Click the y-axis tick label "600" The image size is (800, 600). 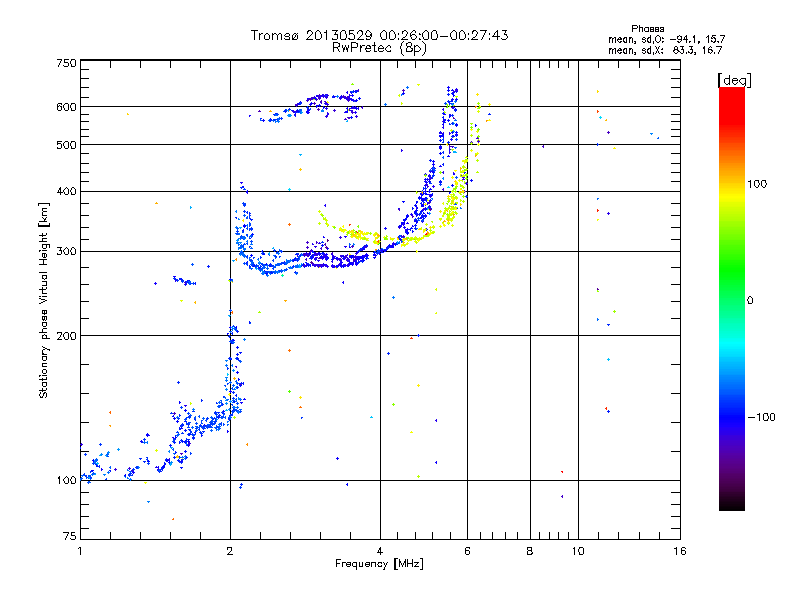click(66, 107)
